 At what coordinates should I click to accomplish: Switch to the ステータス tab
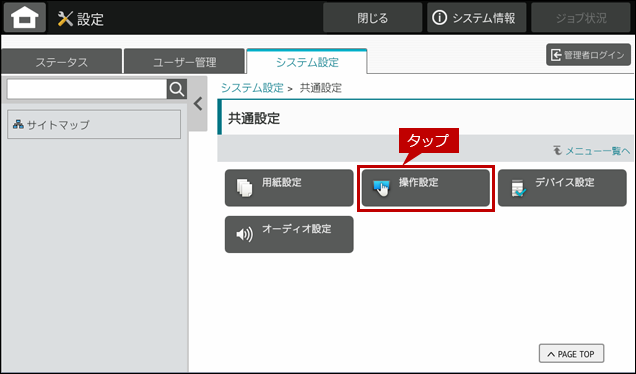(x=62, y=62)
